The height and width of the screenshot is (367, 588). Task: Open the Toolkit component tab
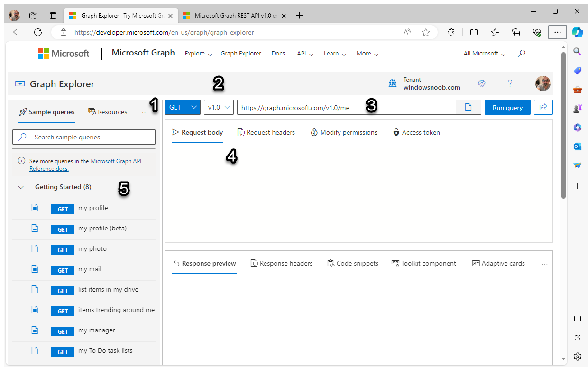(x=424, y=264)
